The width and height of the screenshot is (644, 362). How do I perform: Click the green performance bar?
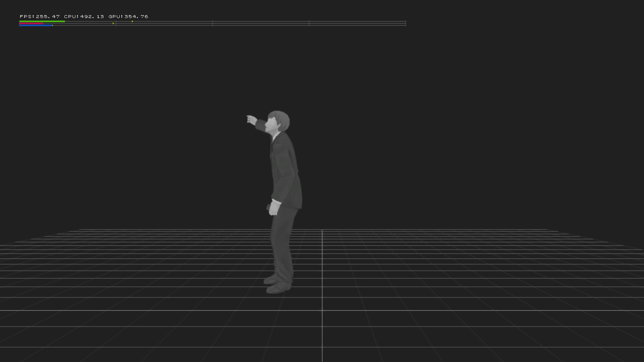[x=42, y=21]
